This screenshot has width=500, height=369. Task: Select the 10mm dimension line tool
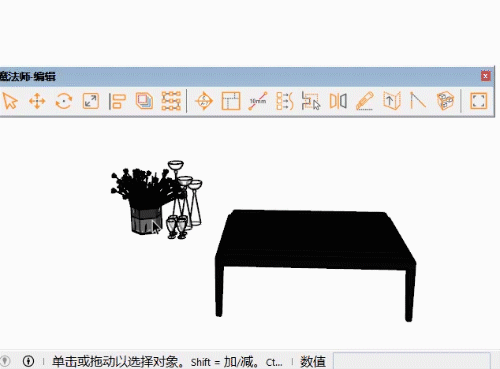258,101
